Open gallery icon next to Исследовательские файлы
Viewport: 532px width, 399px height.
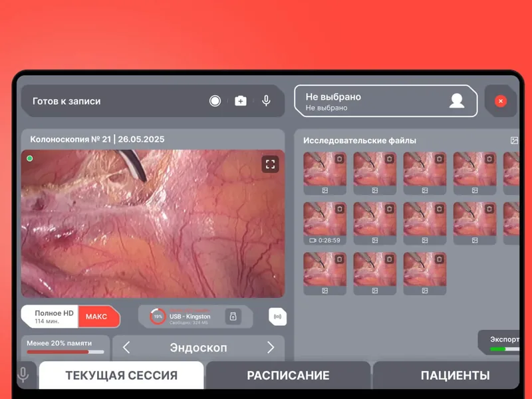point(514,140)
